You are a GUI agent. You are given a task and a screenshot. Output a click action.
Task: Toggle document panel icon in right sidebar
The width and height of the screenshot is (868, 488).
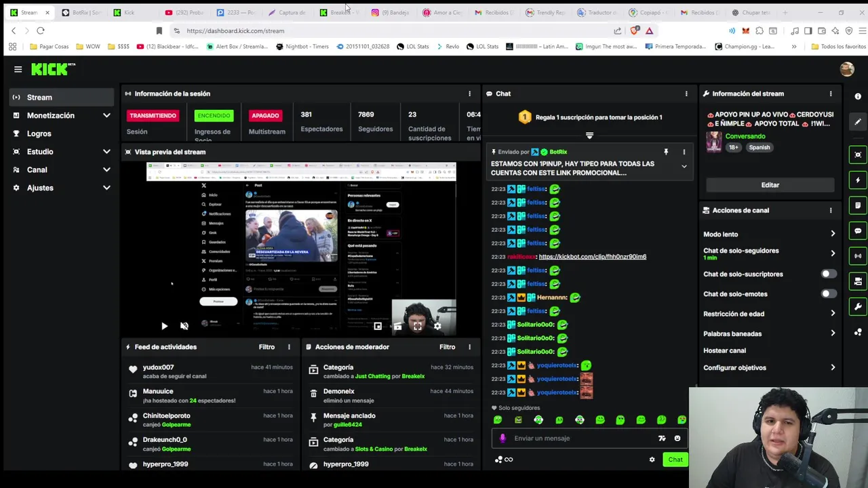point(858,205)
